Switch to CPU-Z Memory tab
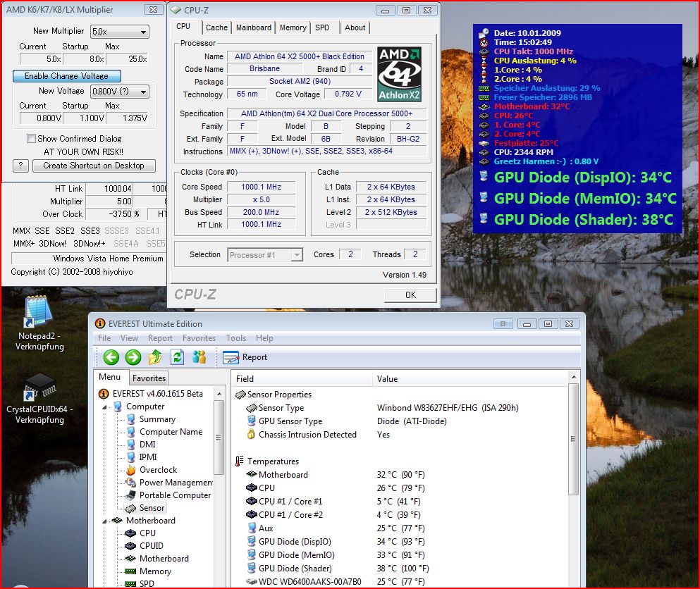The image size is (700, 589). click(293, 27)
